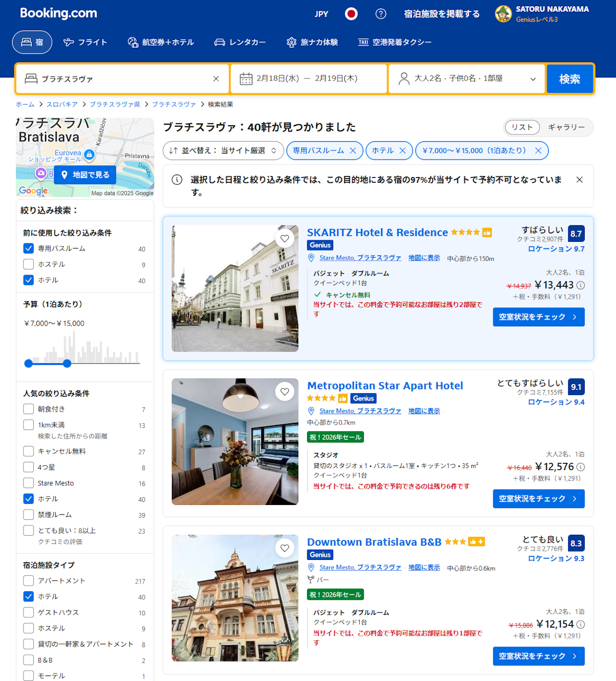Switch to the レンタカー tab
Image resolution: width=616 pixels, height=681 pixels.
240,42
